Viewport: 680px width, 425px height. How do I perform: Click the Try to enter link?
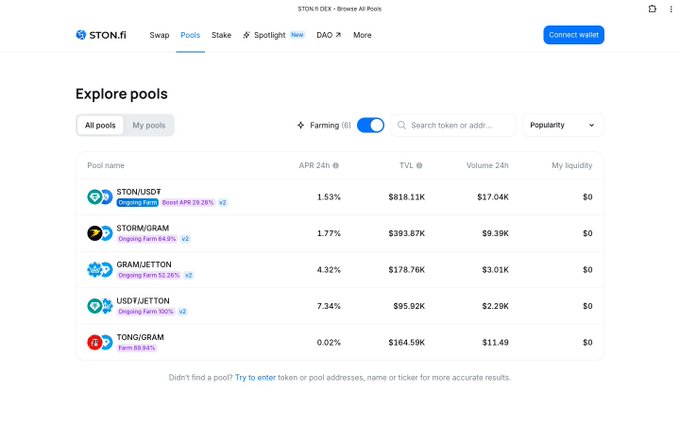pos(255,378)
